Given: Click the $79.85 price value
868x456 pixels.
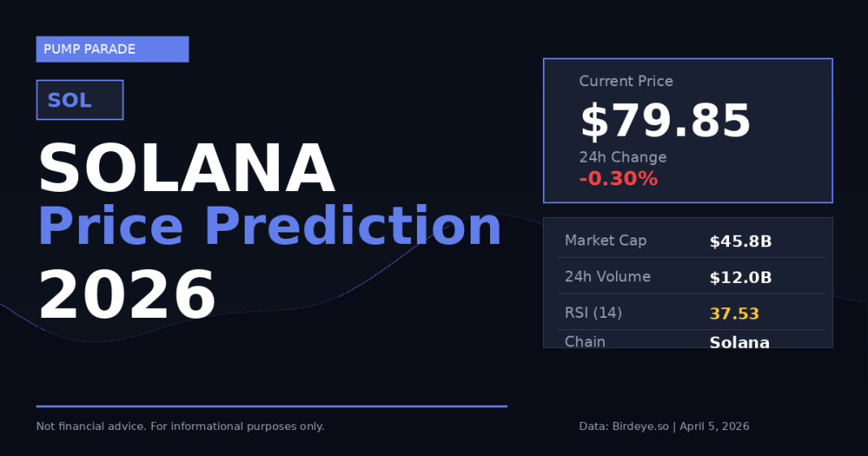Looking at the screenshot, I should click(665, 121).
